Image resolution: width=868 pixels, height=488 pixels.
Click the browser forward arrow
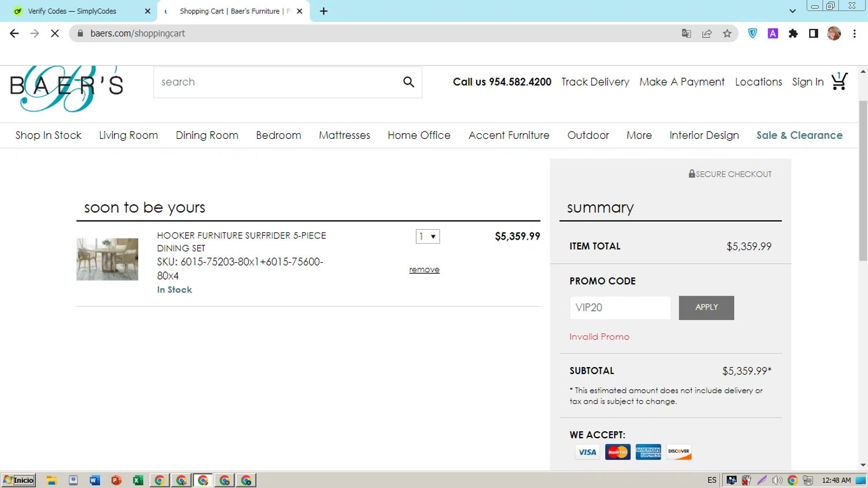(35, 34)
